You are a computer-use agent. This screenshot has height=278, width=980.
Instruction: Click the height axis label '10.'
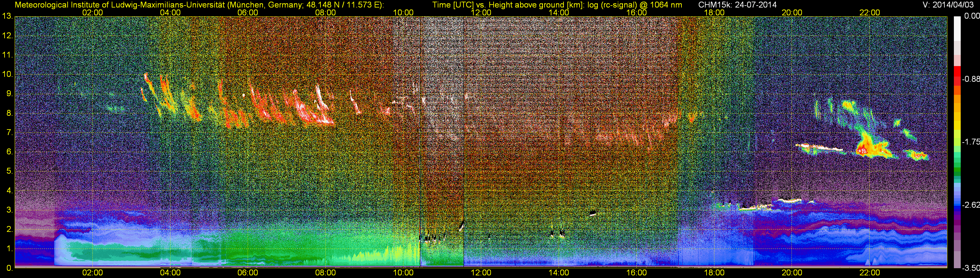click(7, 74)
